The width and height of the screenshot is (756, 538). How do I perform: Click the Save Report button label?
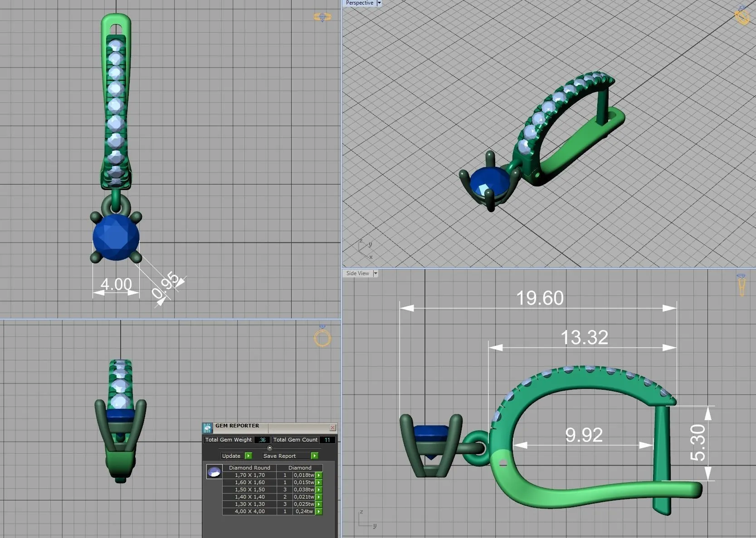point(279,456)
